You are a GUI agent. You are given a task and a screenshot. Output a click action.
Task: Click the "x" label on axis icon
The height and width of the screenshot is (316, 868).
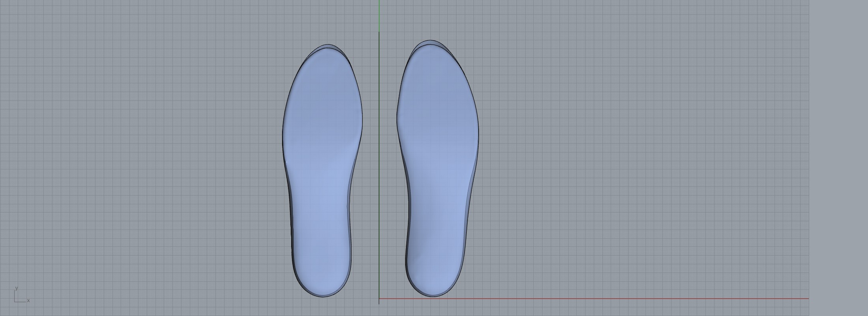click(x=28, y=301)
